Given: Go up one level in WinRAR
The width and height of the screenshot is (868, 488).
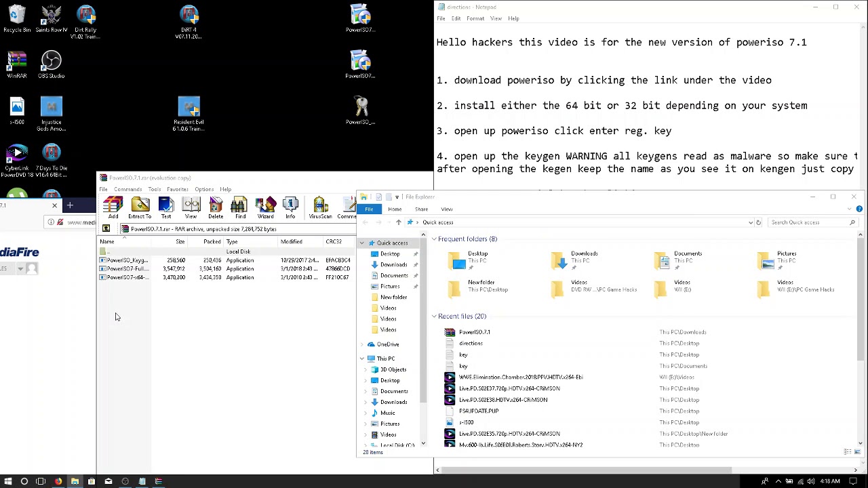Looking at the screenshot, I should [x=106, y=229].
